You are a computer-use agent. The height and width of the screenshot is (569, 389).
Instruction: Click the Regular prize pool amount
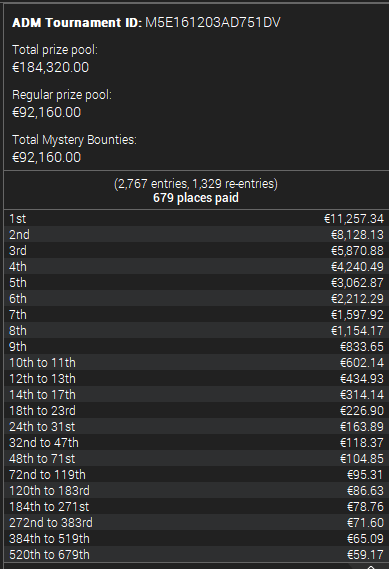46,112
